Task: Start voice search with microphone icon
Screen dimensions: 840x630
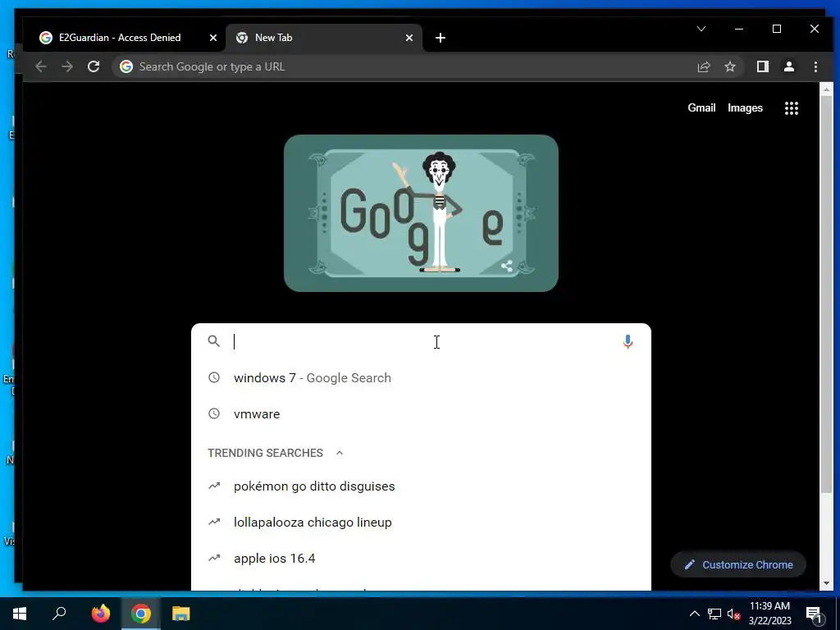Action: pos(628,341)
